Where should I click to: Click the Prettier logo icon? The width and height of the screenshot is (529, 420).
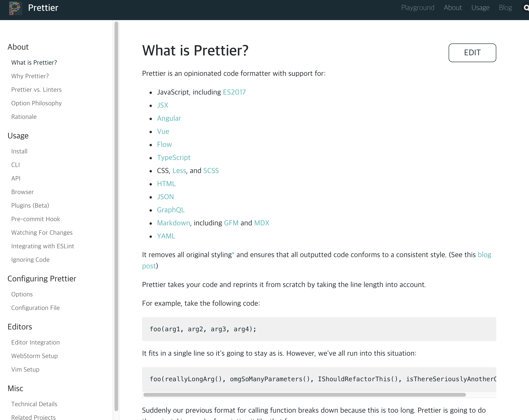(15, 8)
